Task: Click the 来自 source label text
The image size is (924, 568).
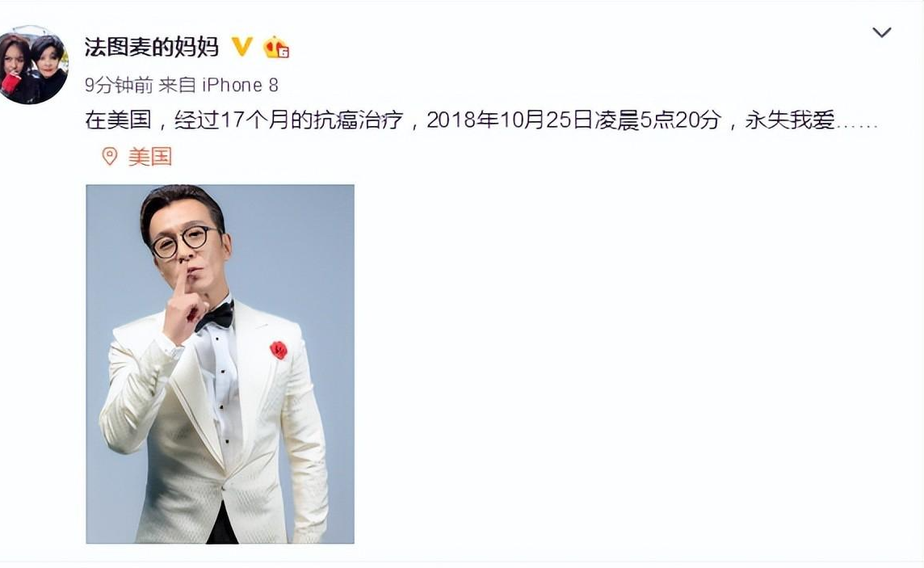Action: point(177,86)
